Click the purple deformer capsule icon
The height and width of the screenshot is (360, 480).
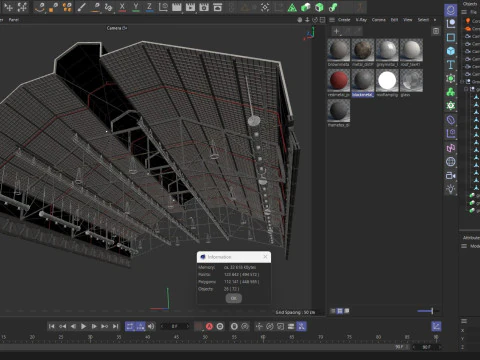pos(451,120)
